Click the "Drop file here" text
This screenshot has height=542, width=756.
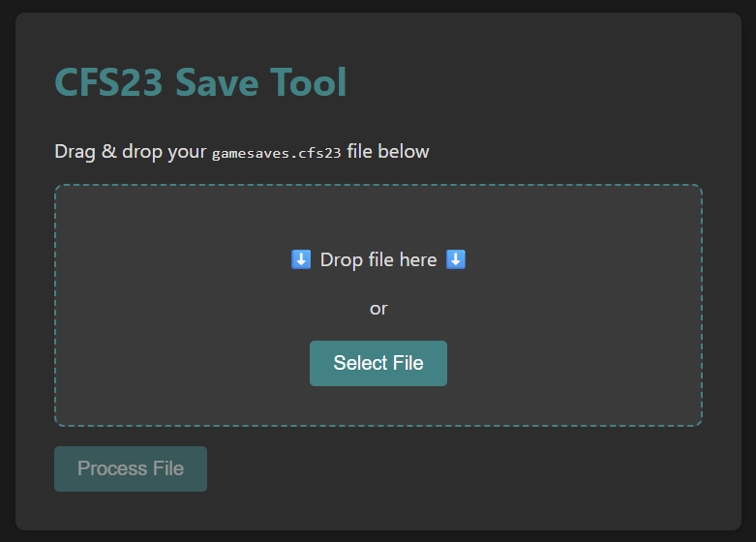(x=378, y=260)
